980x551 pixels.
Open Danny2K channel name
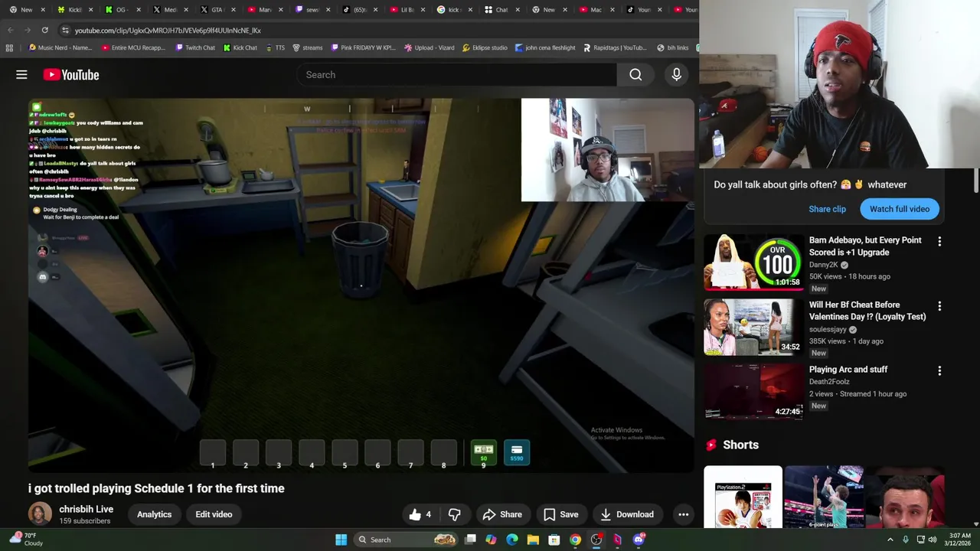(x=824, y=265)
